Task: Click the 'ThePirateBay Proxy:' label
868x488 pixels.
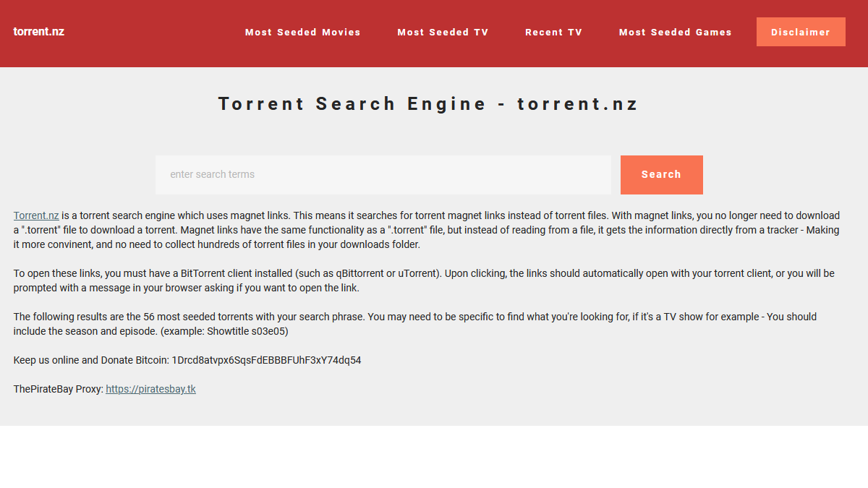Action: [x=59, y=389]
